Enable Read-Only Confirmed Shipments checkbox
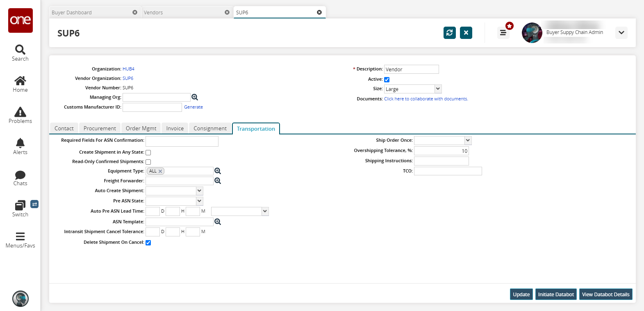Screen dimensions: 644x311 pos(148,162)
